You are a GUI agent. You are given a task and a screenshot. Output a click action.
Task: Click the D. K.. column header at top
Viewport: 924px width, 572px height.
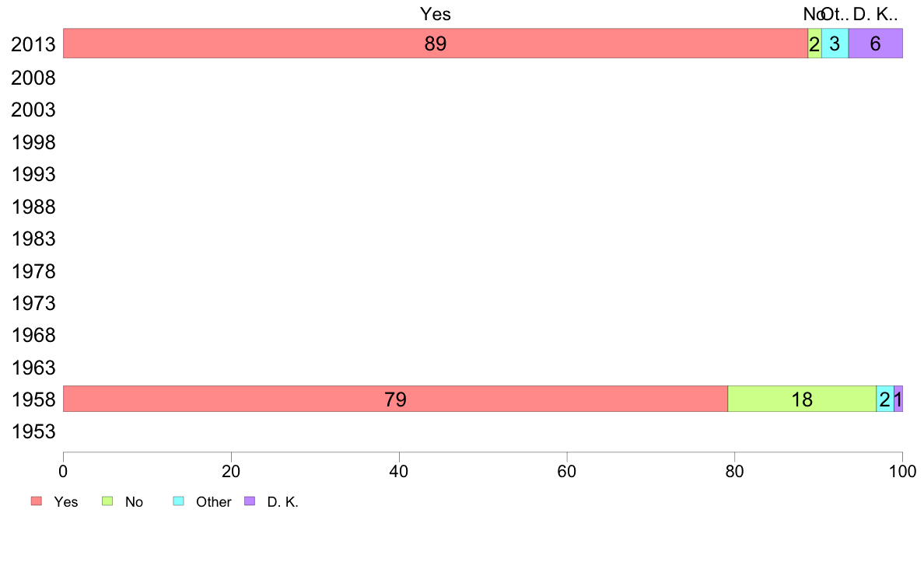(x=875, y=14)
